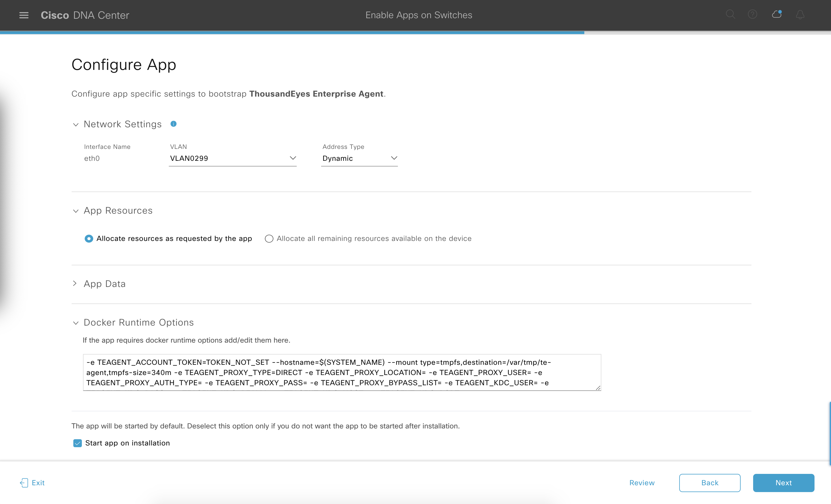Click inside the docker runtime options textbox
Screen dimensions: 831x504
point(341,372)
